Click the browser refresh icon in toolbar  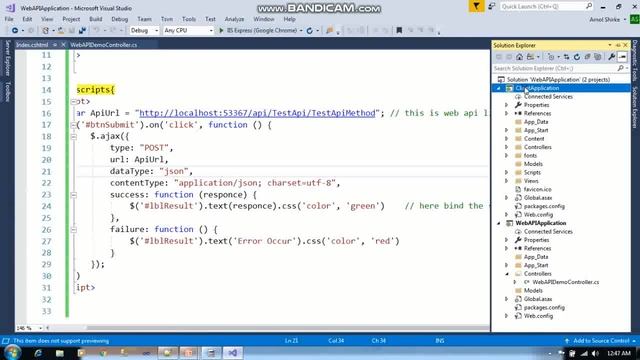(x=310, y=31)
